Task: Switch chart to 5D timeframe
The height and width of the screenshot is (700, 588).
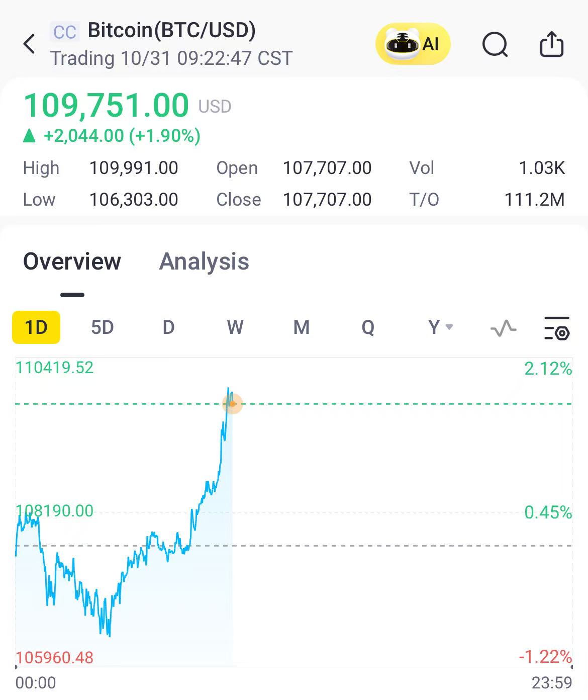Action: coord(103,327)
